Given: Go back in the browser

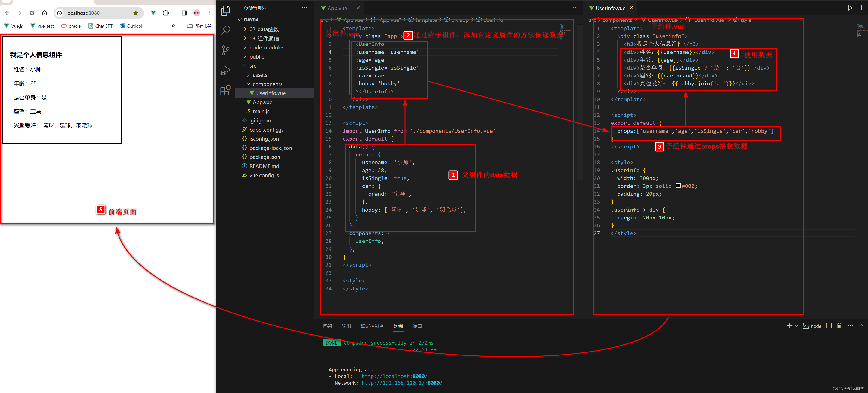Looking at the screenshot, I should (7, 13).
